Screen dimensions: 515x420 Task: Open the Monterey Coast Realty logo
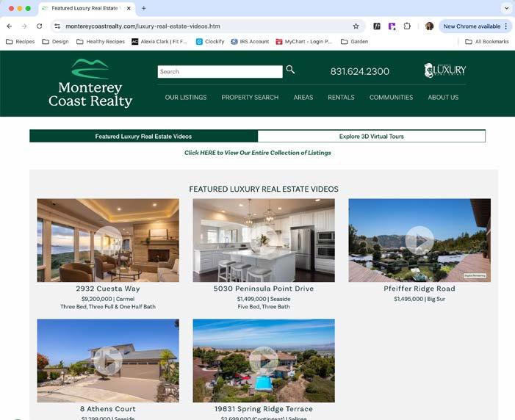(x=90, y=84)
